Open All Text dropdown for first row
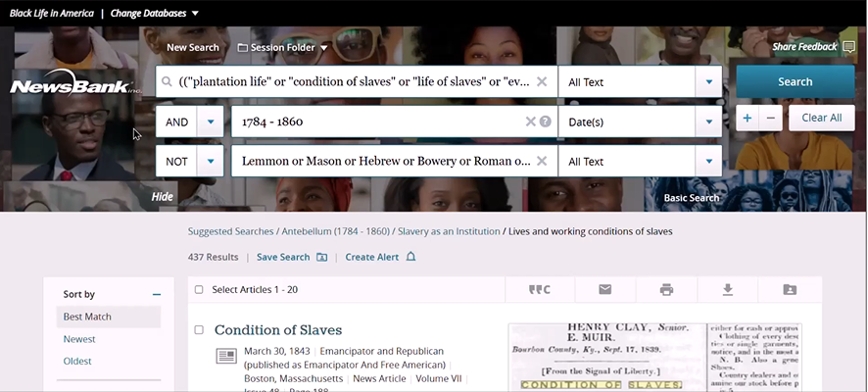Image resolution: width=868 pixels, height=392 pixels. coord(708,82)
